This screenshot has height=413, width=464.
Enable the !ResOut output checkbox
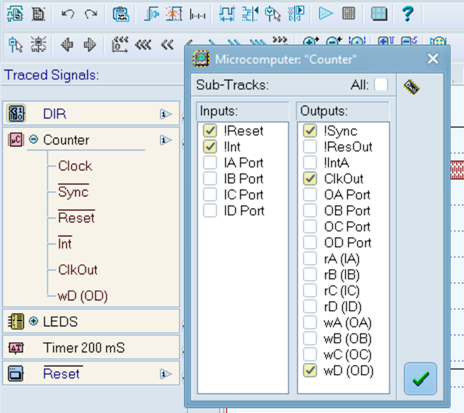pyautogui.click(x=310, y=147)
